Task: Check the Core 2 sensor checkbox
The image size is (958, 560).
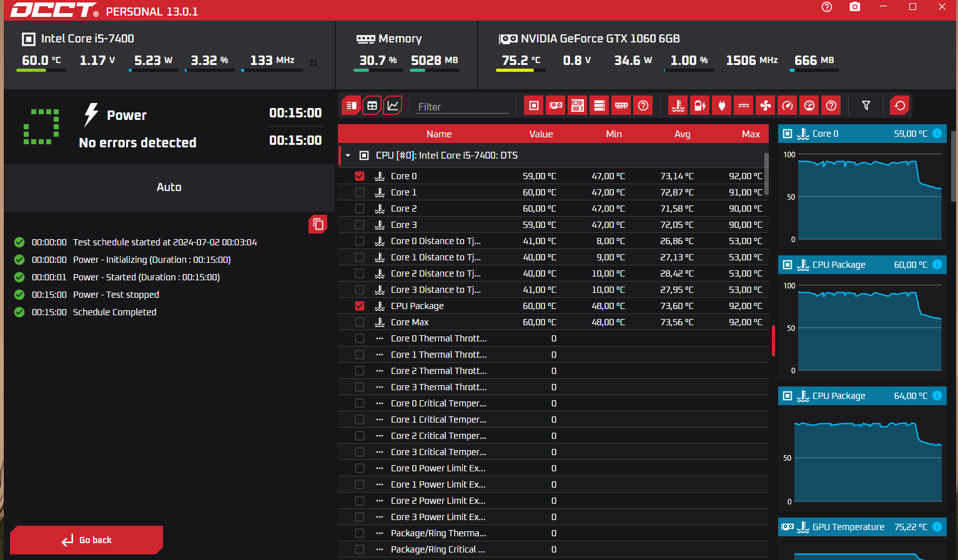Action: click(360, 209)
